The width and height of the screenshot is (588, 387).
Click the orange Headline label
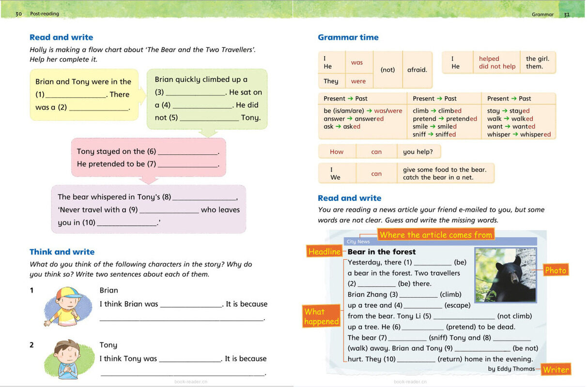coord(324,252)
